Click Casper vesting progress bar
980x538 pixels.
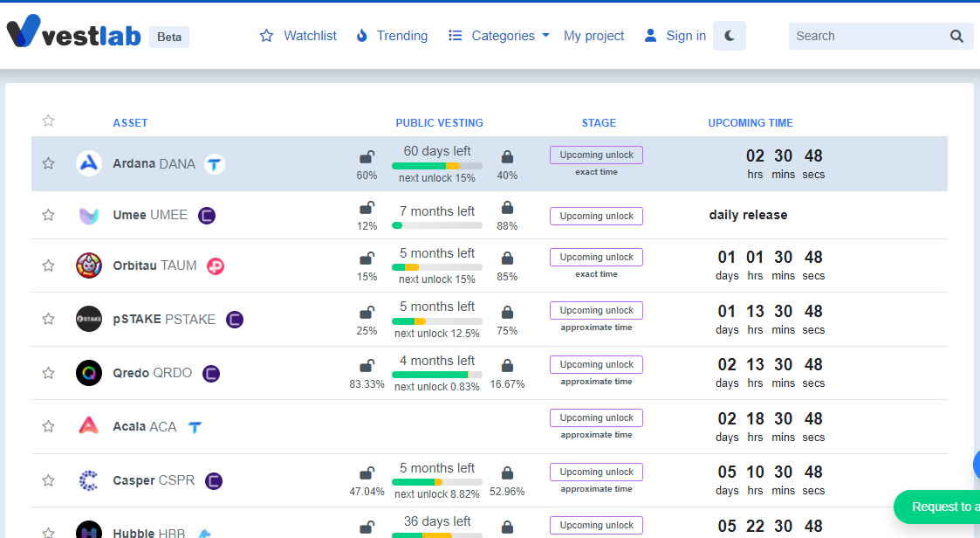click(437, 482)
